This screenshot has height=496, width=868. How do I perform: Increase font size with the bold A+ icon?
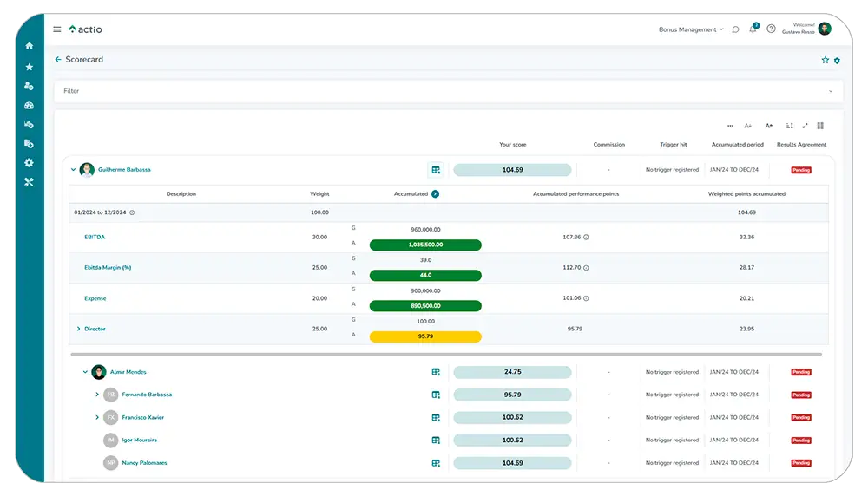click(769, 126)
